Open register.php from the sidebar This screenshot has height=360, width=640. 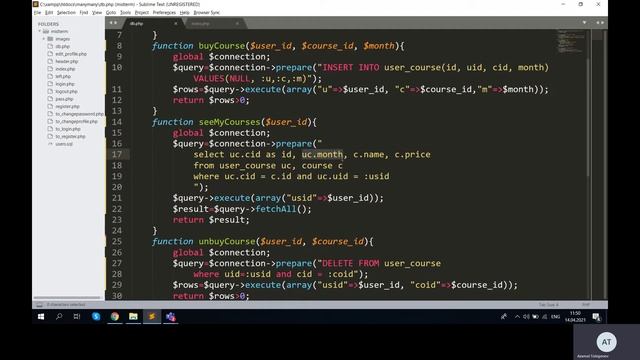point(67,106)
